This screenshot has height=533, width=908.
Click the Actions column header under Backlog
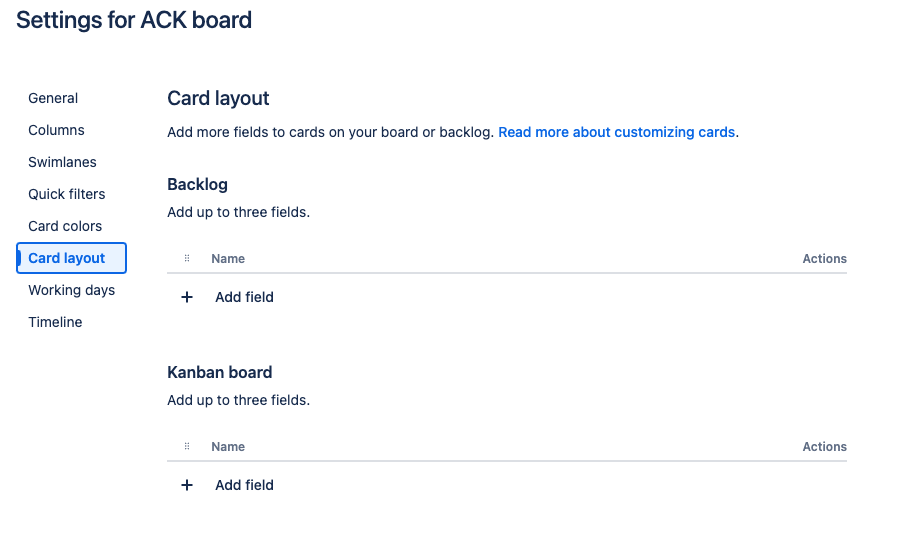tap(824, 259)
